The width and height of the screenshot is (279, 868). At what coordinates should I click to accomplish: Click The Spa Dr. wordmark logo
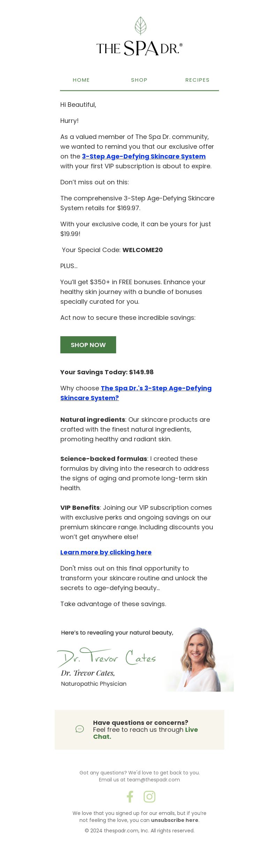[139, 48]
